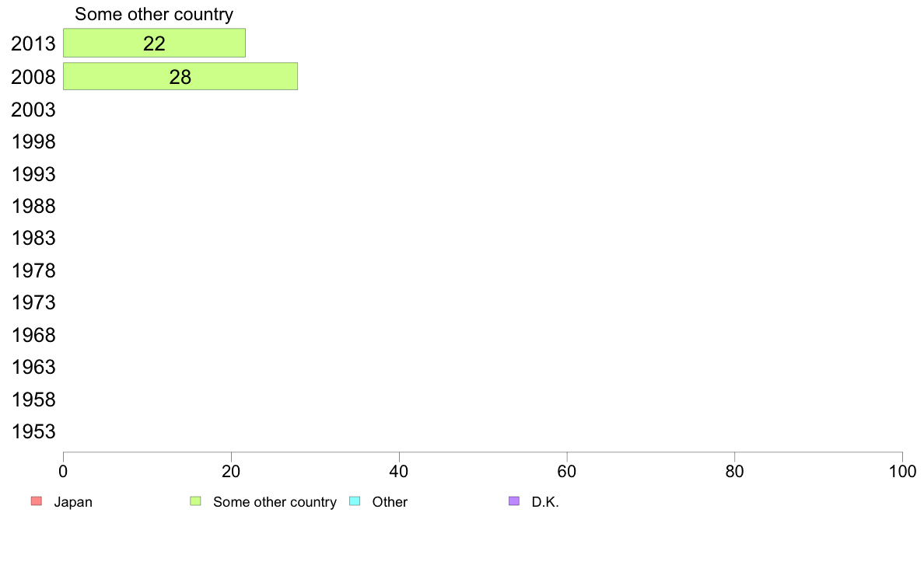Viewport: 924px width, 572px height.
Task: Click the 1968 year axis label
Action: tap(33, 335)
